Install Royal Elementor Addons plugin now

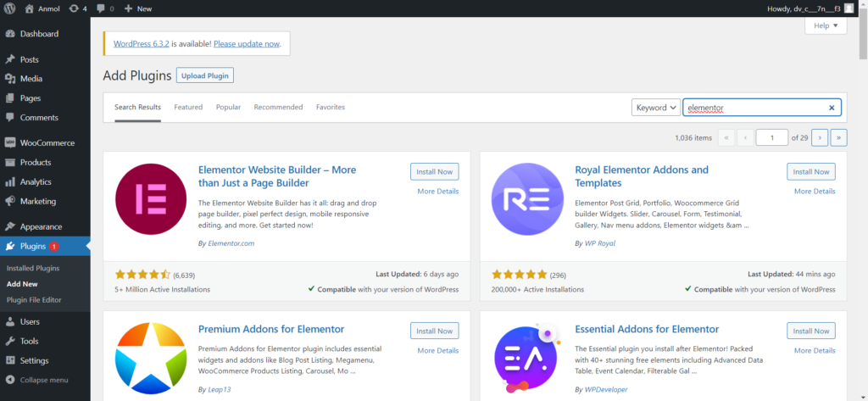[811, 172]
